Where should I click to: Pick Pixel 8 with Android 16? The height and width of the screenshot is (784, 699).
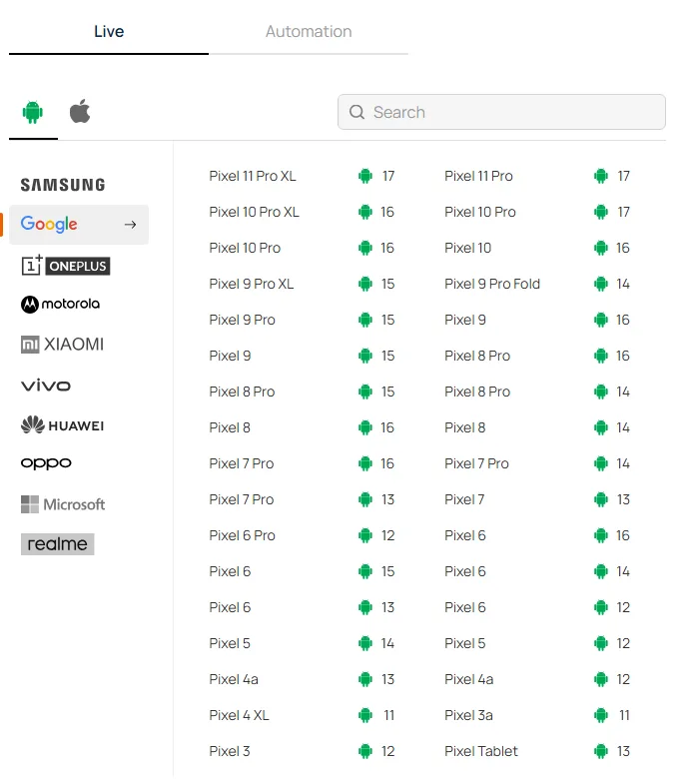[230, 428]
